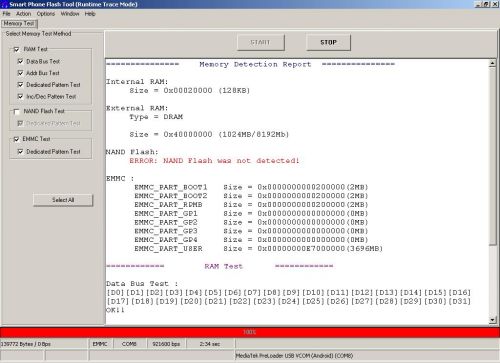Click the EMMC_PART_BOOT1 row

click(251, 187)
